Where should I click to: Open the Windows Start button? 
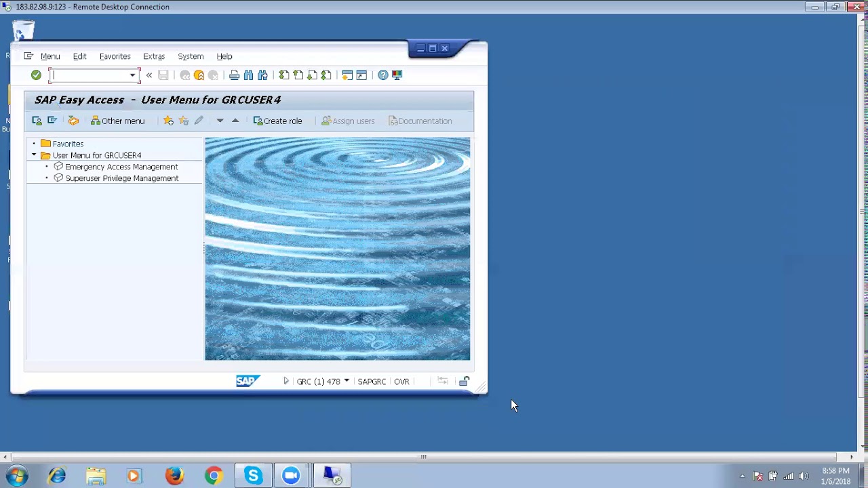coord(17,476)
